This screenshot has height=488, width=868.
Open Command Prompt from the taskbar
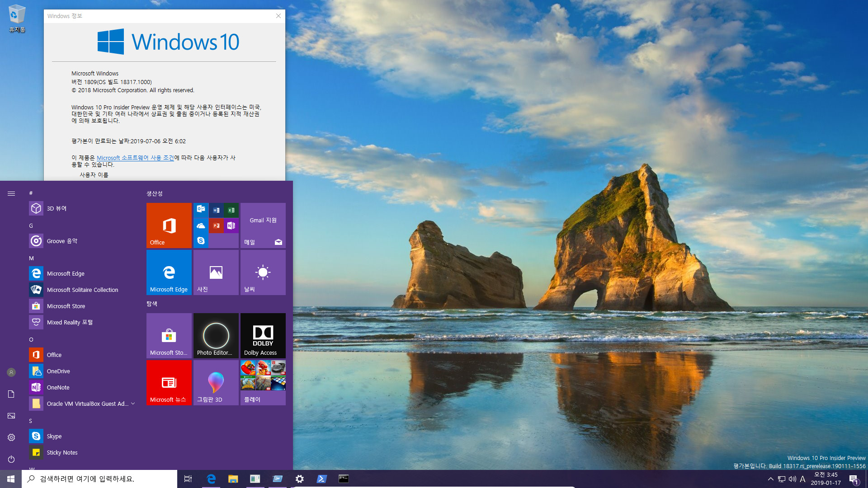pyautogui.click(x=344, y=479)
